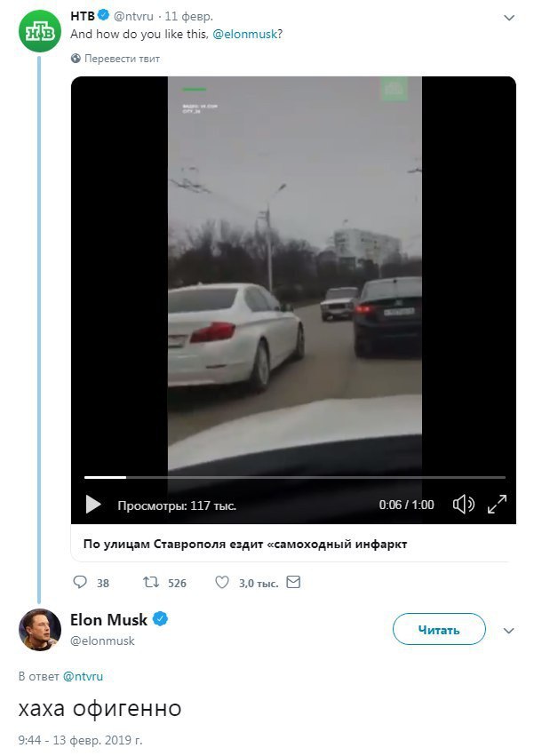Mute or unmute the video sound
542x756 pixels.
(x=463, y=505)
